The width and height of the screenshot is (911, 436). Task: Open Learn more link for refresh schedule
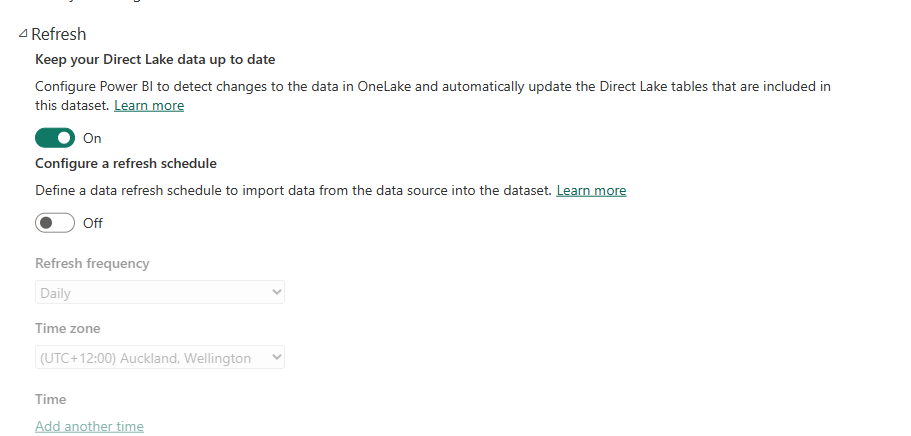[591, 190]
